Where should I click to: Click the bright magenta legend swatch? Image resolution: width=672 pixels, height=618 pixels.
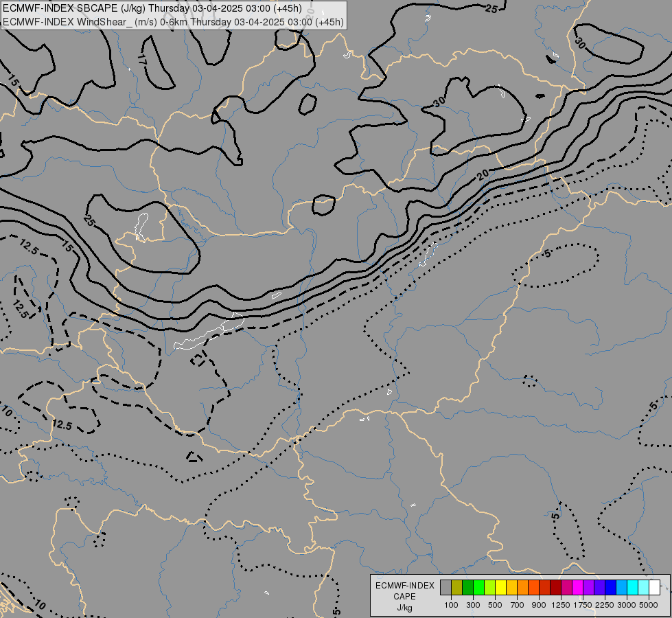tap(577, 588)
